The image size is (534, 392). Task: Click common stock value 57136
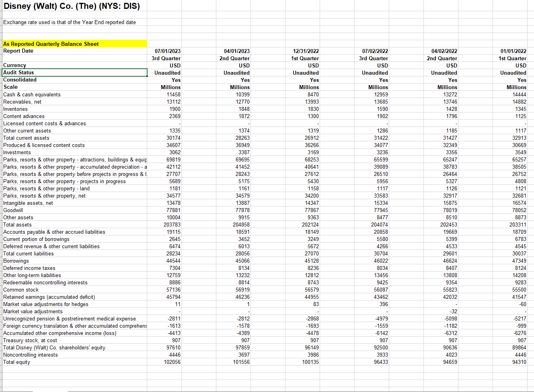tap(174, 290)
